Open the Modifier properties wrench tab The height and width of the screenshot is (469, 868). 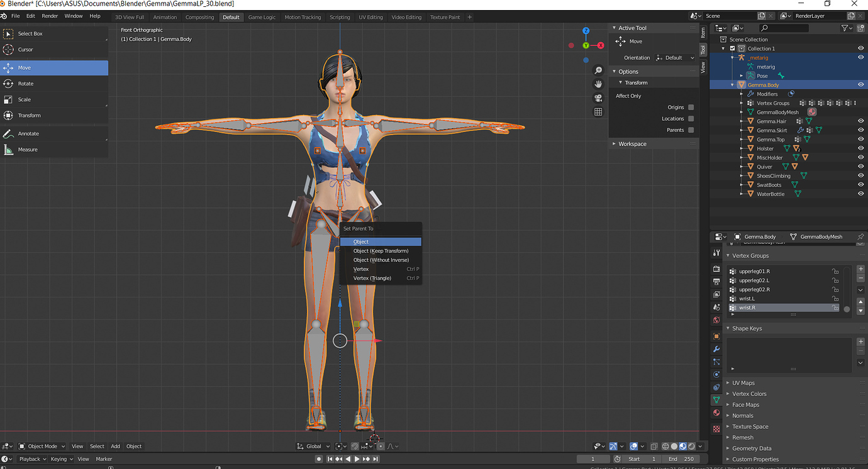(716, 348)
